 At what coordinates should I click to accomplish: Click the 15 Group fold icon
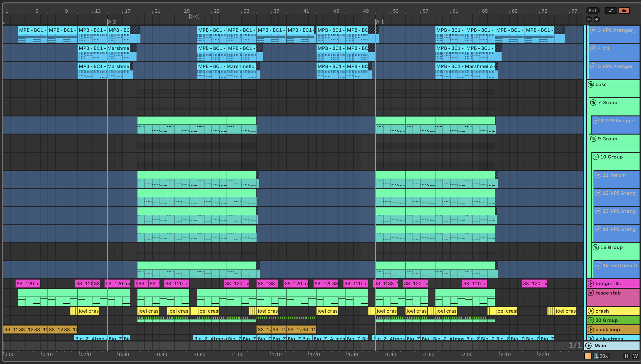tap(595, 247)
